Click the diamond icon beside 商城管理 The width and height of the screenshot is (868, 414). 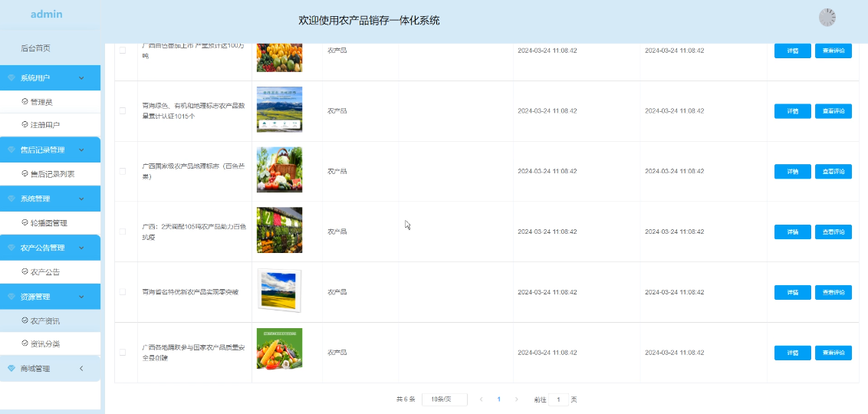pos(12,369)
